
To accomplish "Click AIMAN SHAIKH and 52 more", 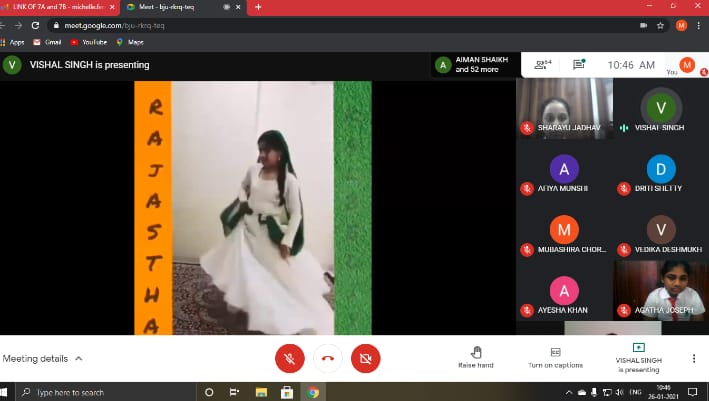I will (x=475, y=65).
